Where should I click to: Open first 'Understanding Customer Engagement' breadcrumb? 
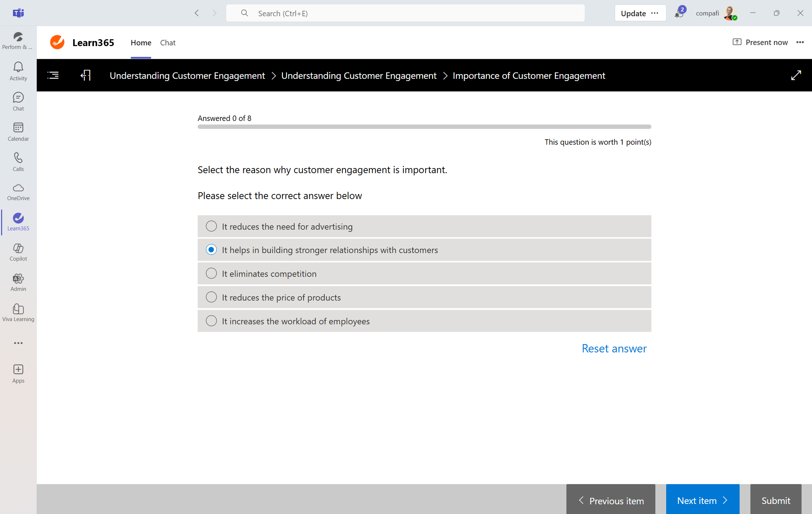pyautogui.click(x=187, y=76)
